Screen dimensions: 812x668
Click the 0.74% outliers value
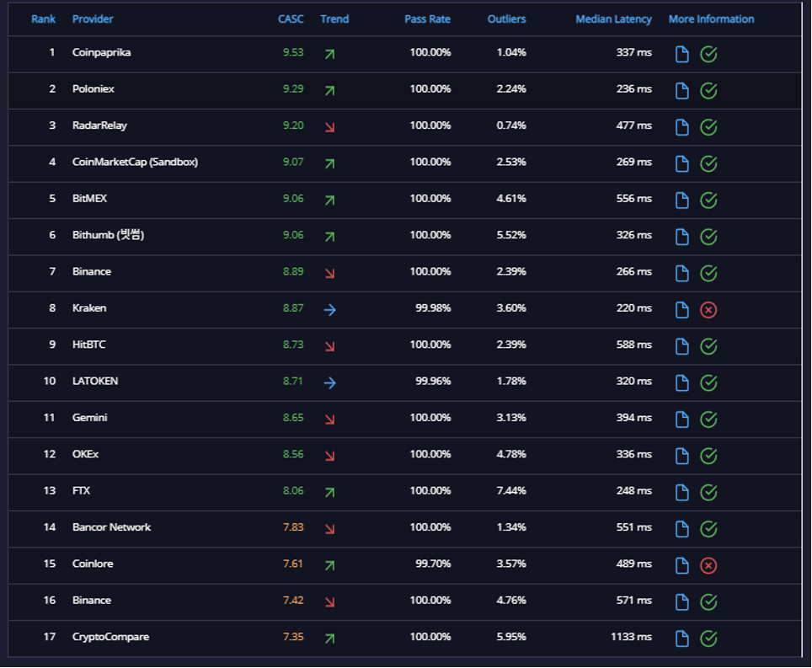[x=511, y=126]
